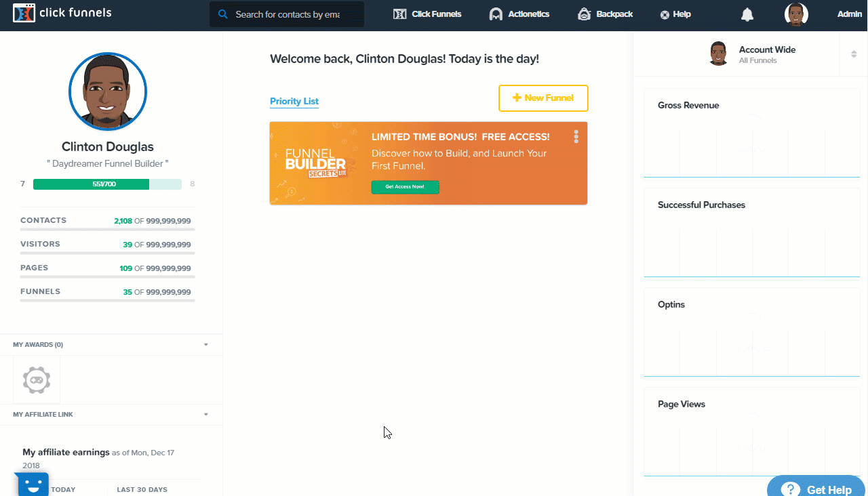This screenshot has height=496, width=868.
Task: Click the Account Wide avatar
Action: pos(719,54)
